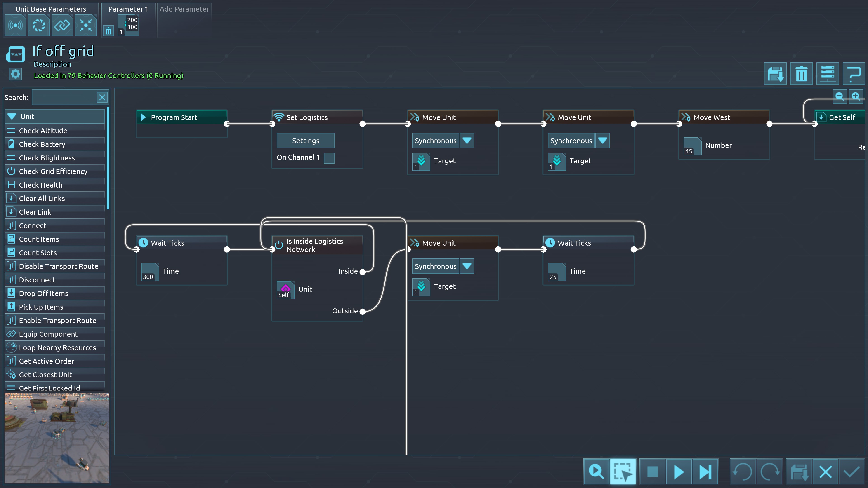Screen dimensions: 868x488
Task: Delete Parameter 1 with trash icon
Action: click(108, 31)
